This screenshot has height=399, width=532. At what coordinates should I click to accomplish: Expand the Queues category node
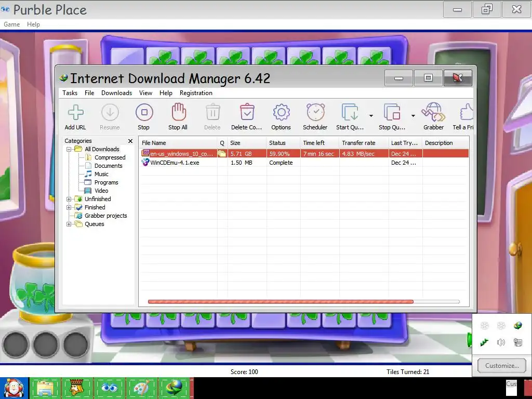[x=69, y=224]
